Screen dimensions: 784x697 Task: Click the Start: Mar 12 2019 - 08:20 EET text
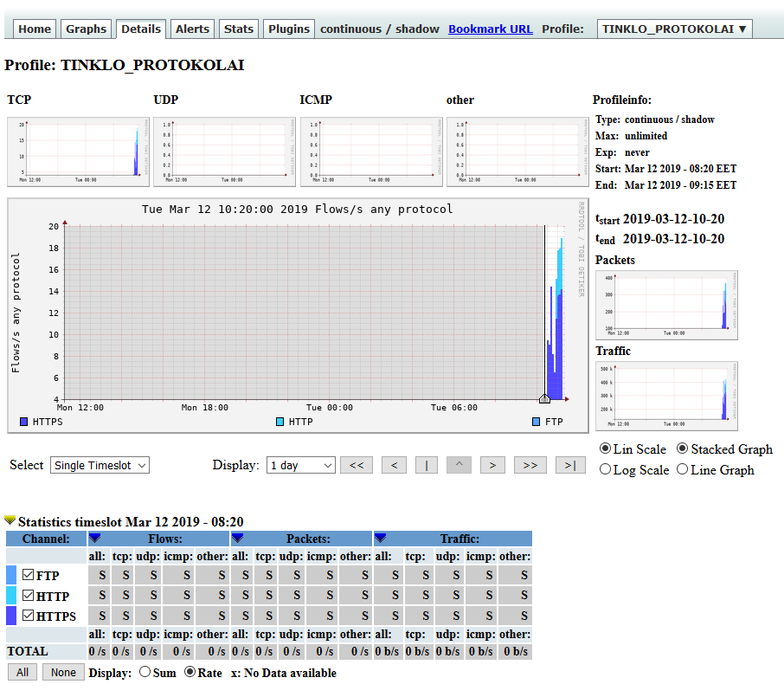(x=666, y=169)
